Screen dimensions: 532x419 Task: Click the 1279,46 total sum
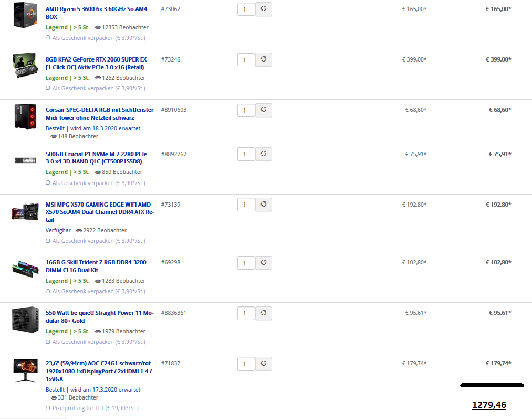(489, 405)
